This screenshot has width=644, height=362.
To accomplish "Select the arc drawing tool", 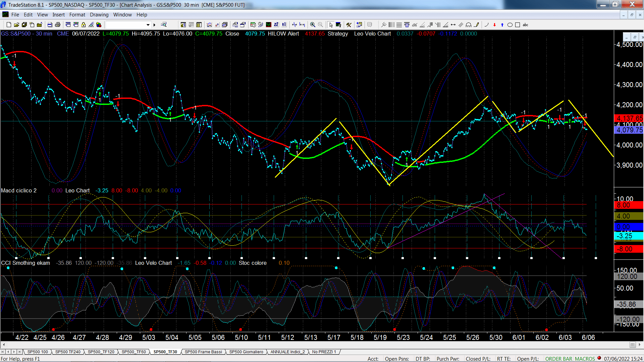I will coord(487,25).
